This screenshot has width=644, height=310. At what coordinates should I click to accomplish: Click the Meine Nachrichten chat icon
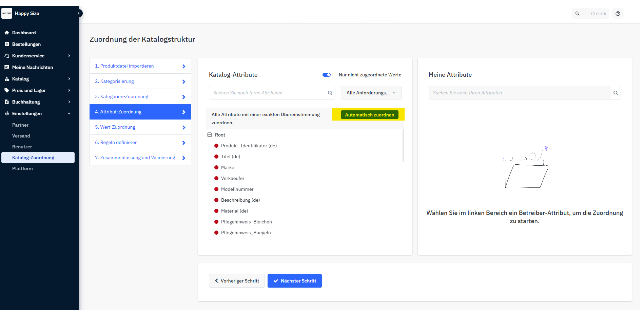(x=7, y=67)
